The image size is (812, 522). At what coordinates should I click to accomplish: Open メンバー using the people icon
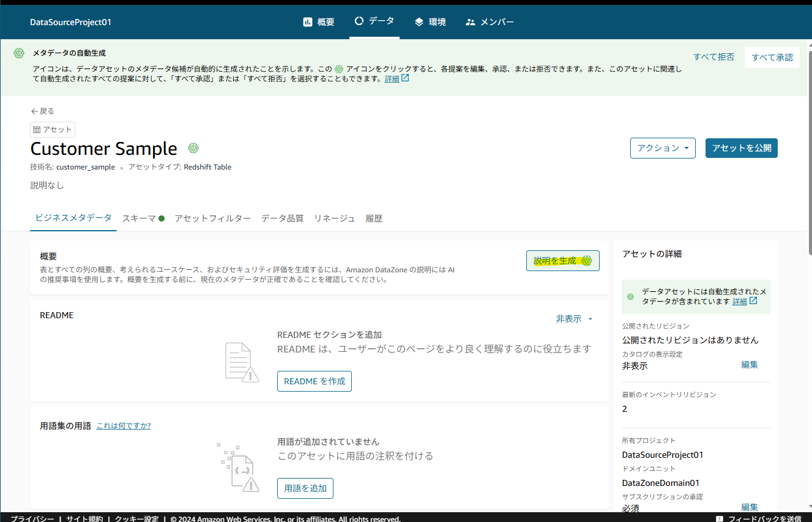tap(470, 21)
